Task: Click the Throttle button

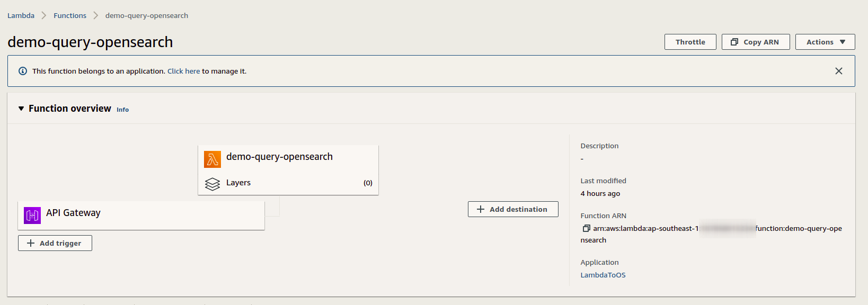Action: pos(690,42)
